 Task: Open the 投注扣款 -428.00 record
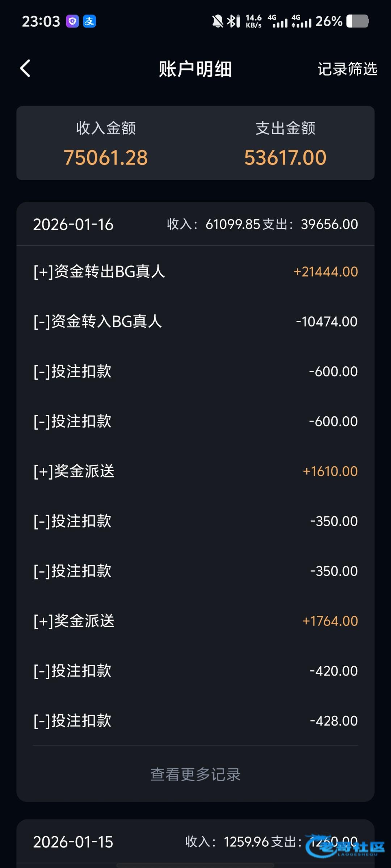click(x=195, y=721)
